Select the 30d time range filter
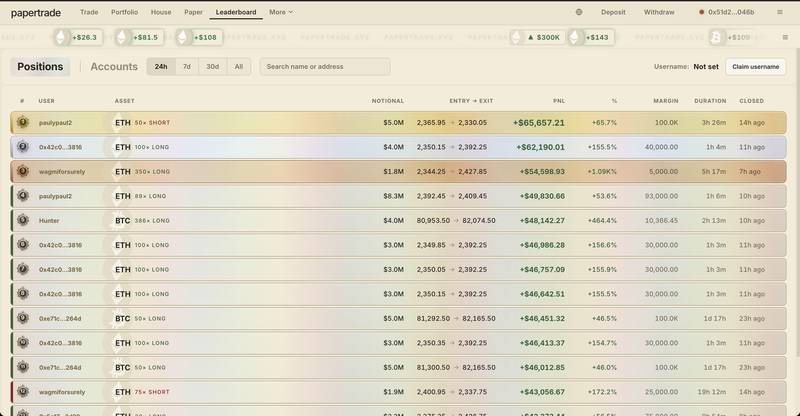The image size is (800, 416). 213,66
